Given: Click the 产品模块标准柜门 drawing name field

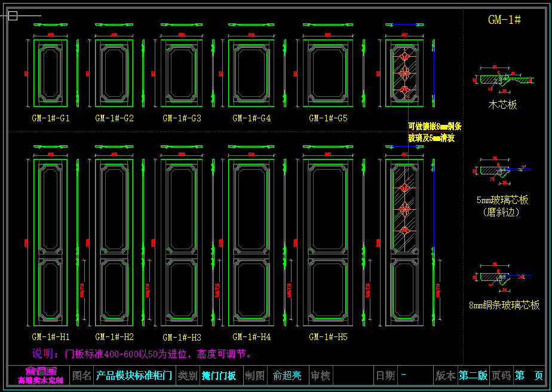Looking at the screenshot, I should (134, 376).
